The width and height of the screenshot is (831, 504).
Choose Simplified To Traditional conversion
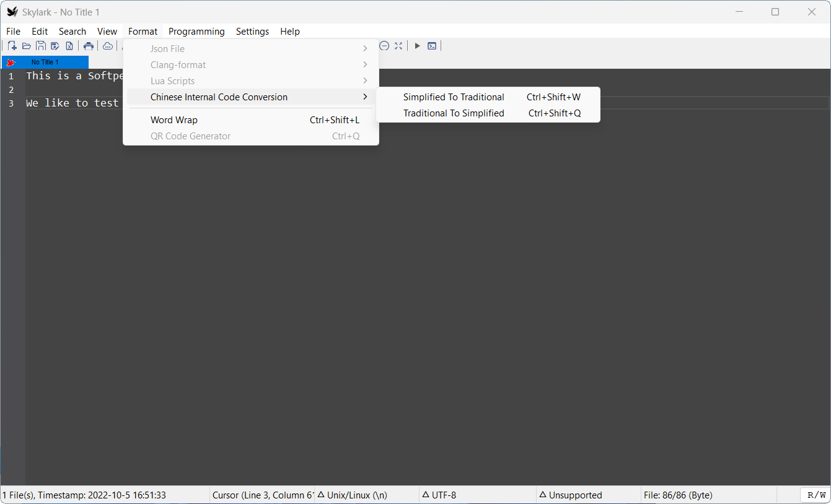[x=488, y=97]
